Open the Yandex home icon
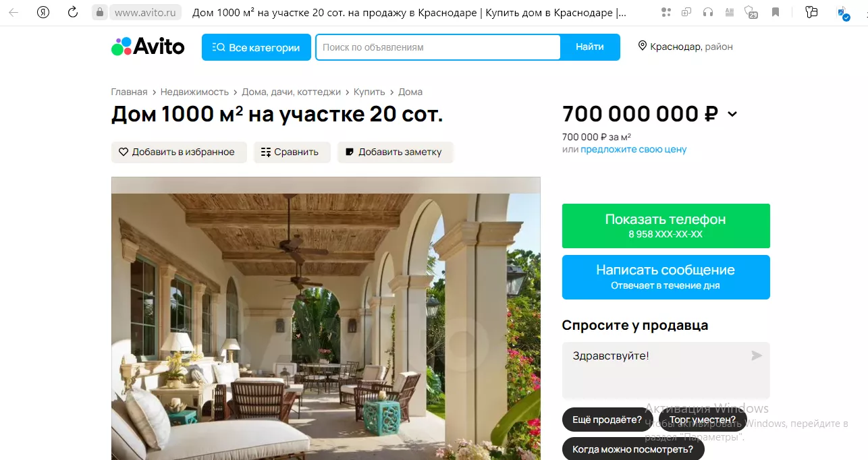The image size is (868, 460). point(43,12)
